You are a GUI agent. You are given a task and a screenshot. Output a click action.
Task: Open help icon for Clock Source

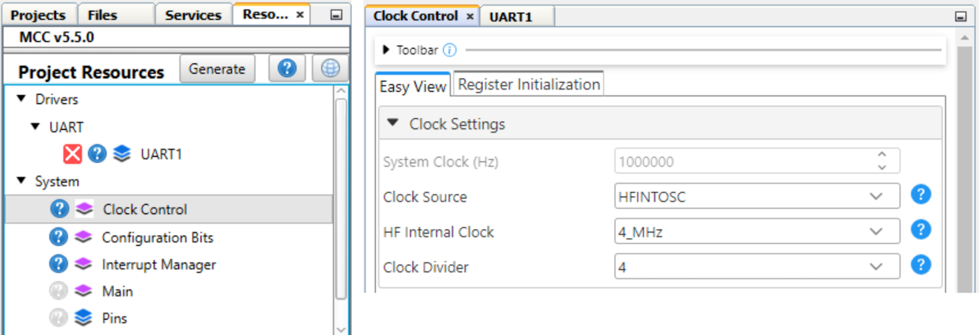click(921, 195)
